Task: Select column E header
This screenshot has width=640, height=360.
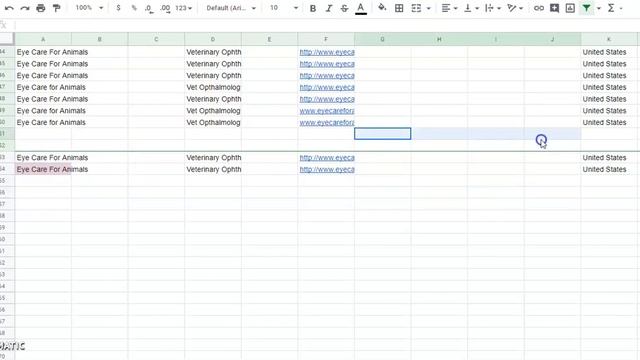Action: coord(269,39)
